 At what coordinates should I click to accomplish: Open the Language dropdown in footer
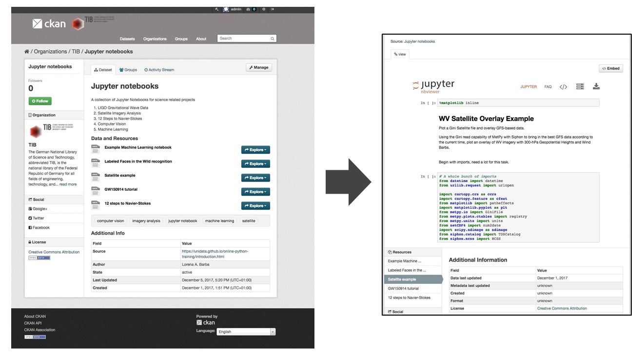point(246,332)
